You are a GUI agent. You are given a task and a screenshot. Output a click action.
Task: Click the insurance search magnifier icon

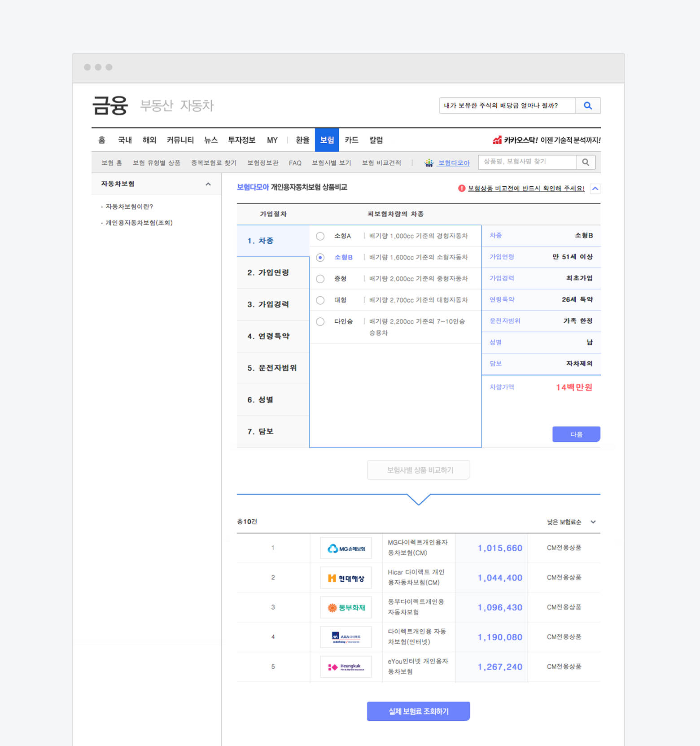[x=586, y=162]
